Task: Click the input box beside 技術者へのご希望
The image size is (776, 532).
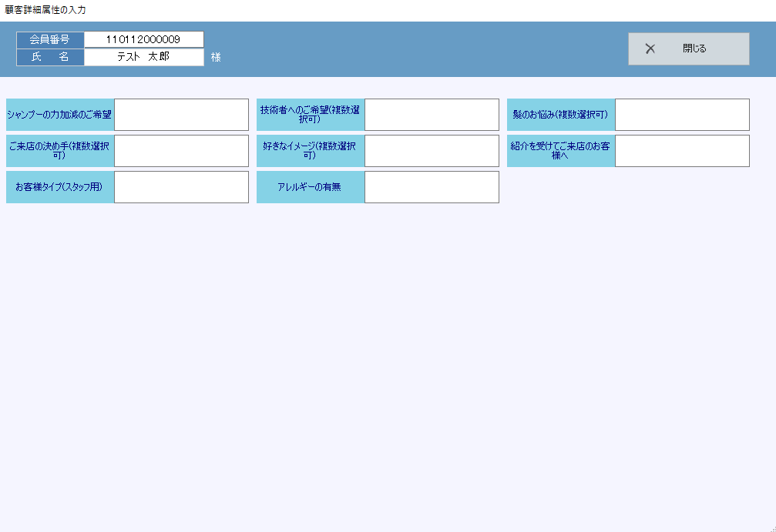Action: (x=432, y=115)
